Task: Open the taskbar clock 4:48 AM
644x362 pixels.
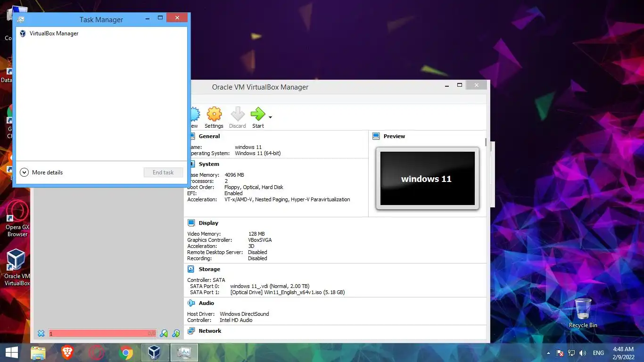Action: [x=623, y=353]
